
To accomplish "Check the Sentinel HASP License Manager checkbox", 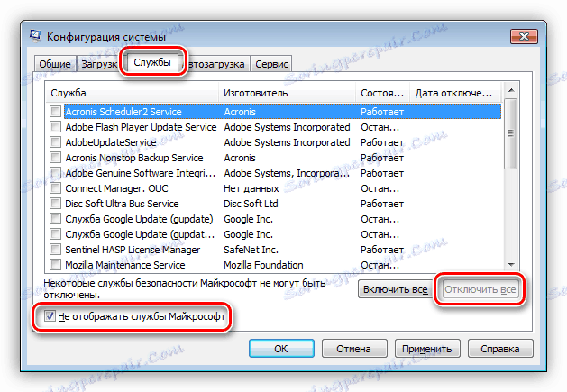I will pos(55,250).
